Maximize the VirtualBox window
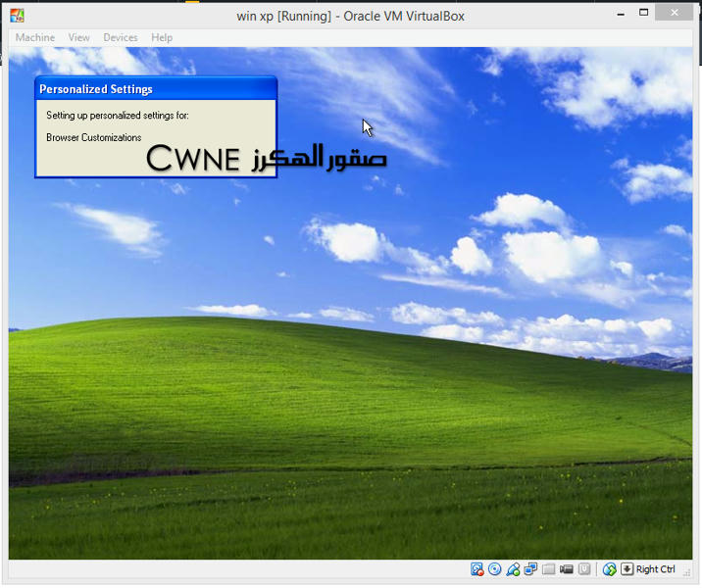Image resolution: width=702 pixels, height=588 pixels. [x=643, y=13]
